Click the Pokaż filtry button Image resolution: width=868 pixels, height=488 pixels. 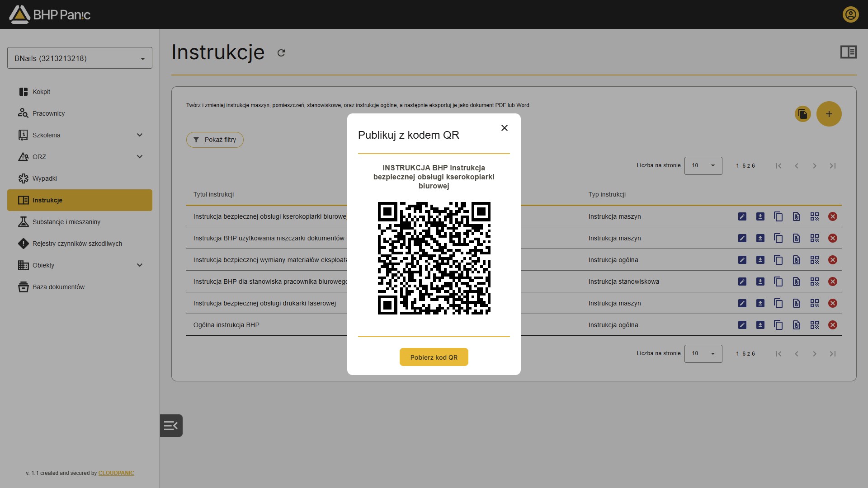point(215,140)
